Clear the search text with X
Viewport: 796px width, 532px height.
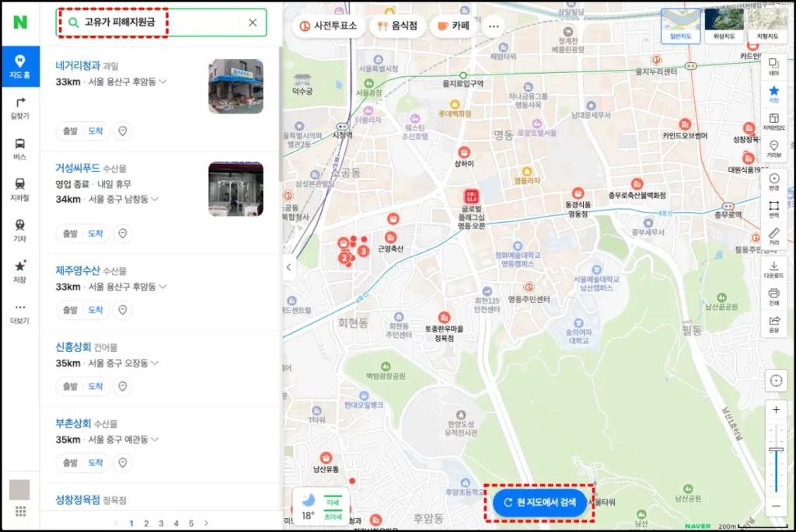coord(253,23)
